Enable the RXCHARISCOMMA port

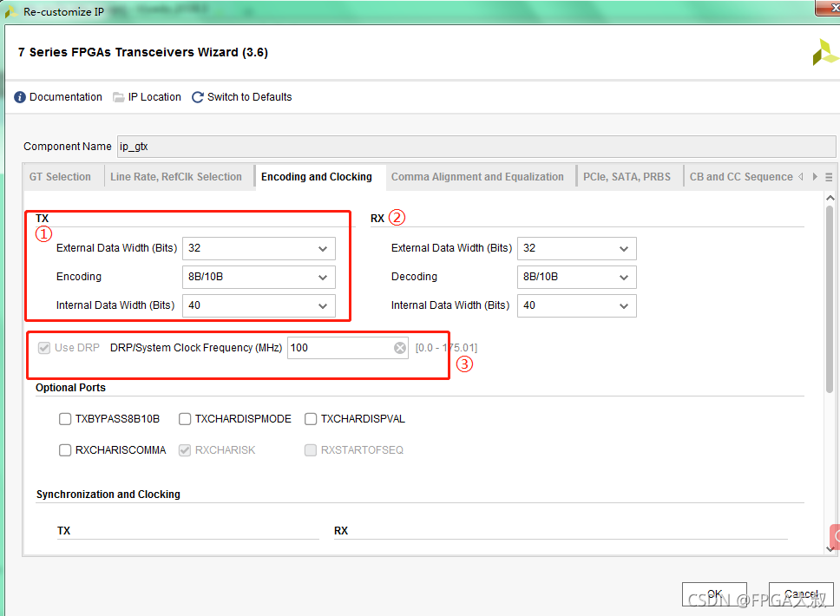click(65, 450)
